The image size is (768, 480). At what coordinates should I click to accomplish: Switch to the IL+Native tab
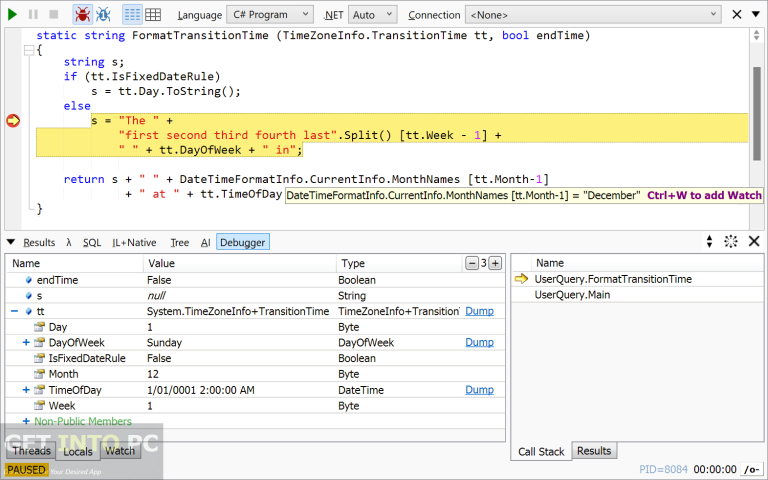(134, 242)
